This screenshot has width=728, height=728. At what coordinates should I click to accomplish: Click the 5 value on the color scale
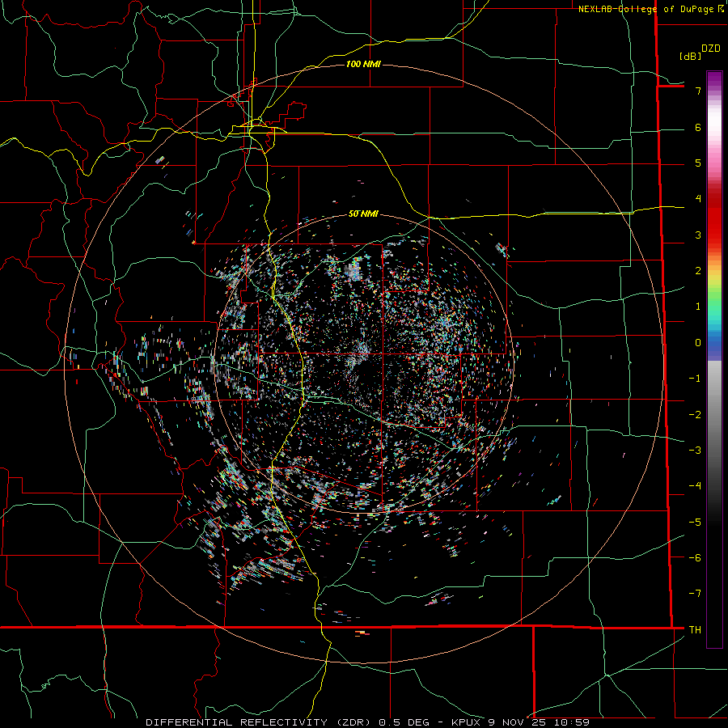coord(698,163)
